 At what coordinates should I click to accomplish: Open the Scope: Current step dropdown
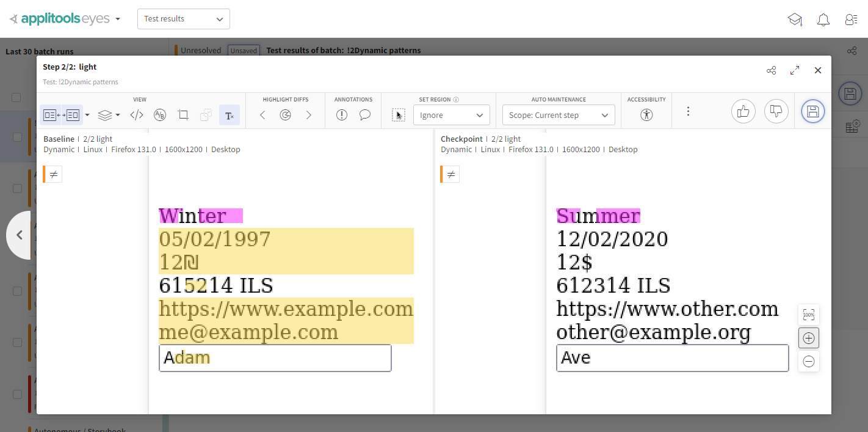(x=558, y=114)
